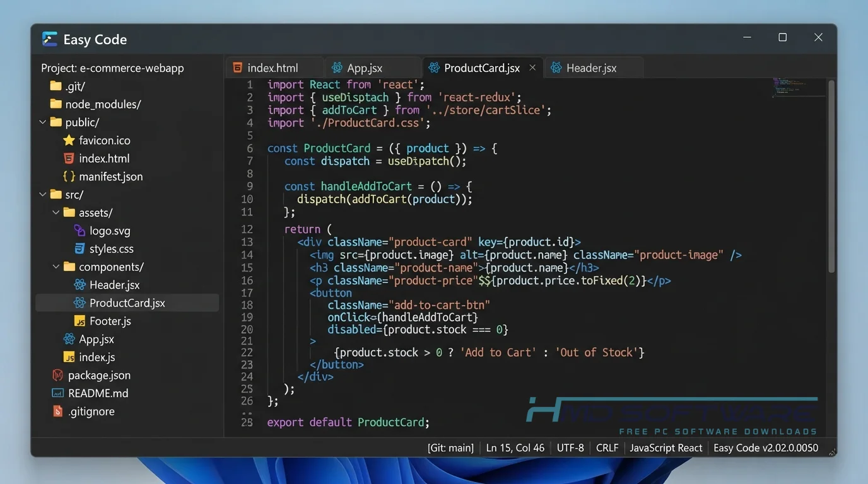Select the JavaScript React language mode
Screen dimensions: 868x484
(x=666, y=448)
